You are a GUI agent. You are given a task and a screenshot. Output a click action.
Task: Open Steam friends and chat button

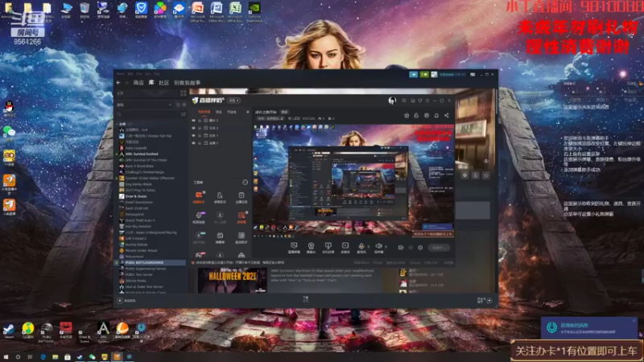[x=485, y=300]
